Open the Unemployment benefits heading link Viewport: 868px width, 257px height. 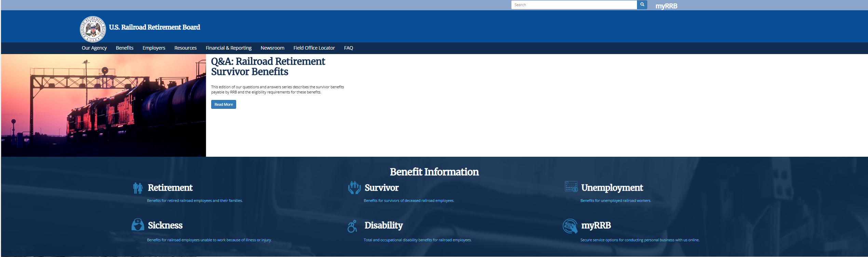coord(612,188)
